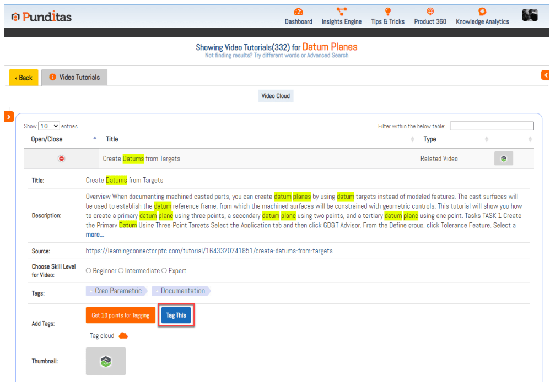550x392 pixels.
Task: Click the Filter within the below table field
Action: coord(492,126)
